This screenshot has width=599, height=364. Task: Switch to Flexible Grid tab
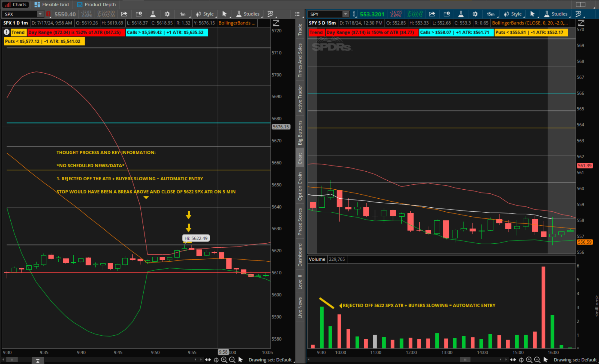click(52, 4)
